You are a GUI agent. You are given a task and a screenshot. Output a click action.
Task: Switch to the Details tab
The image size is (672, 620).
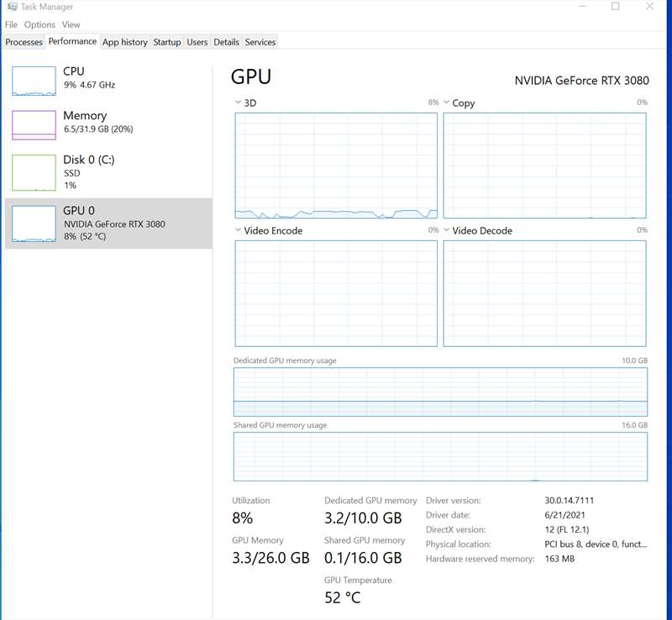coord(226,42)
